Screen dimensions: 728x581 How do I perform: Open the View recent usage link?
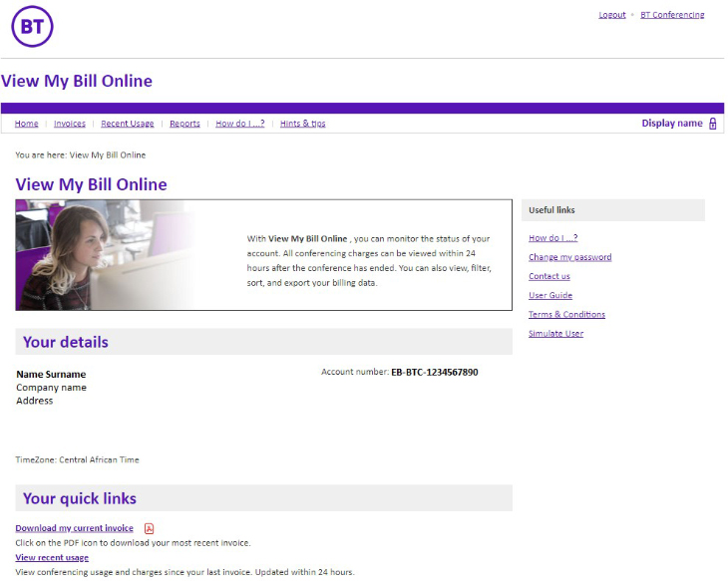pyautogui.click(x=52, y=557)
